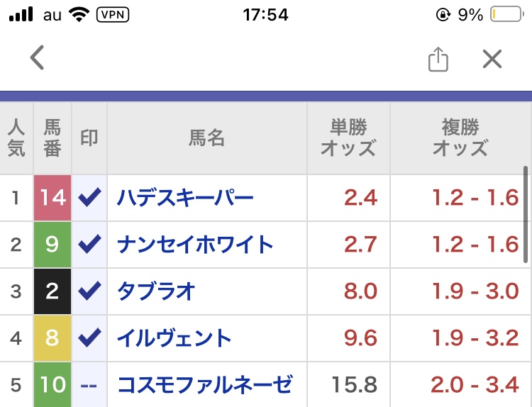Image resolution: width=532 pixels, height=407 pixels.
Task: Open horse page for コスモファルネーゼ
Action: click(x=204, y=384)
